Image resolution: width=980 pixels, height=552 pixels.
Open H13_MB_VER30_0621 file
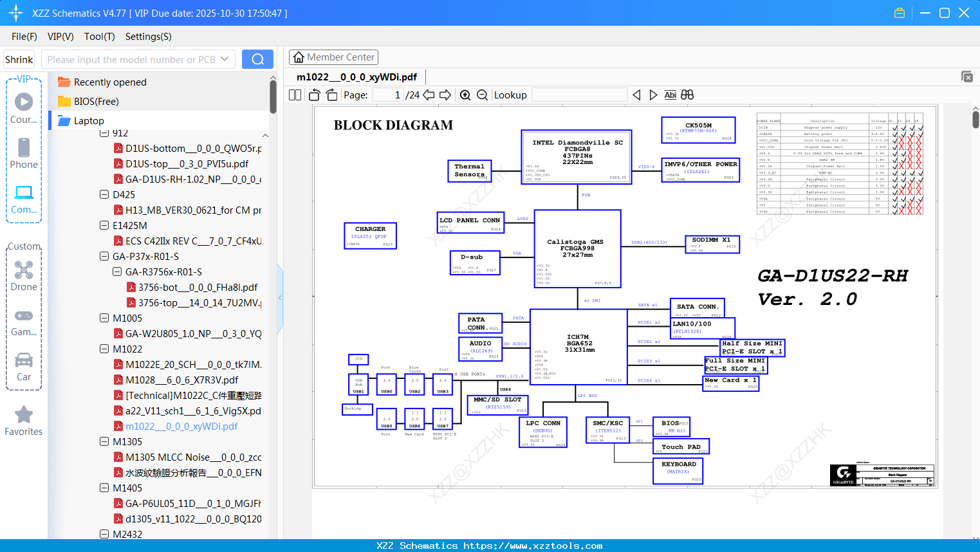187,210
